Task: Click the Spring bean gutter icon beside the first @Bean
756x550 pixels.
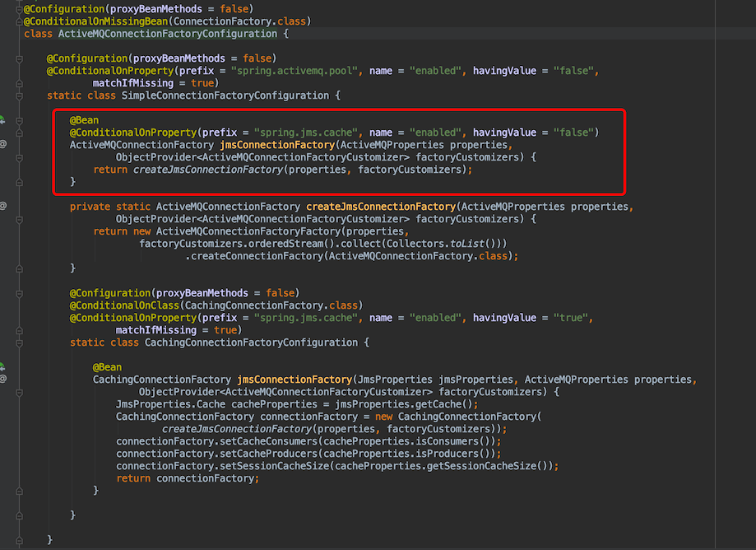Action: 2,120
